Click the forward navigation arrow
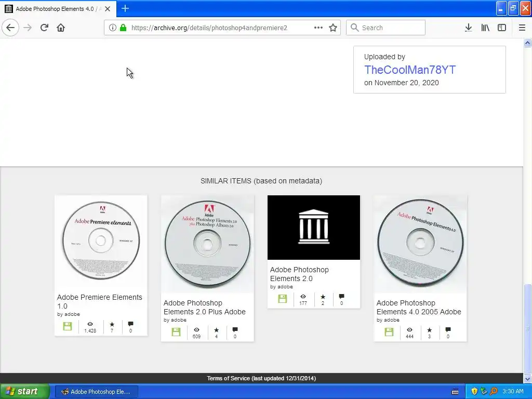532x399 pixels. click(28, 28)
